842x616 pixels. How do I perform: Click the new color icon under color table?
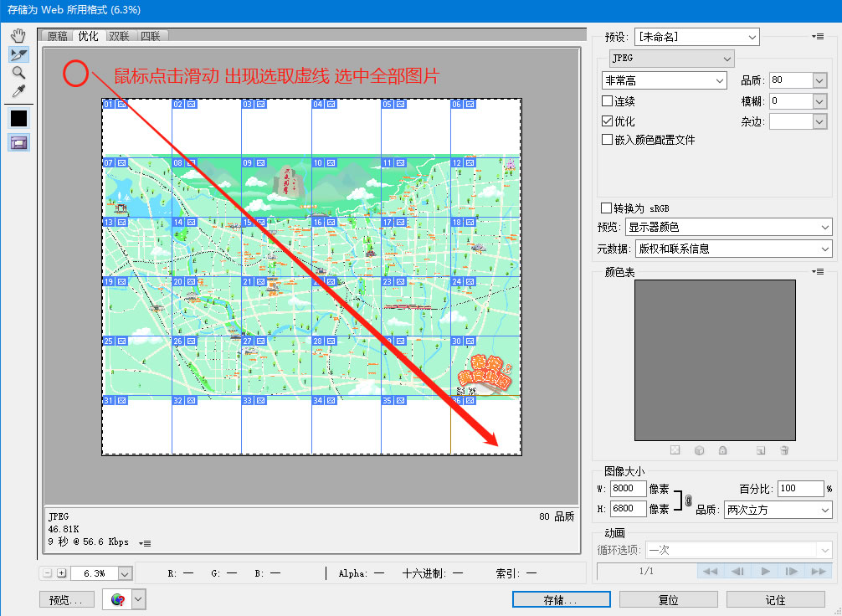pos(760,450)
